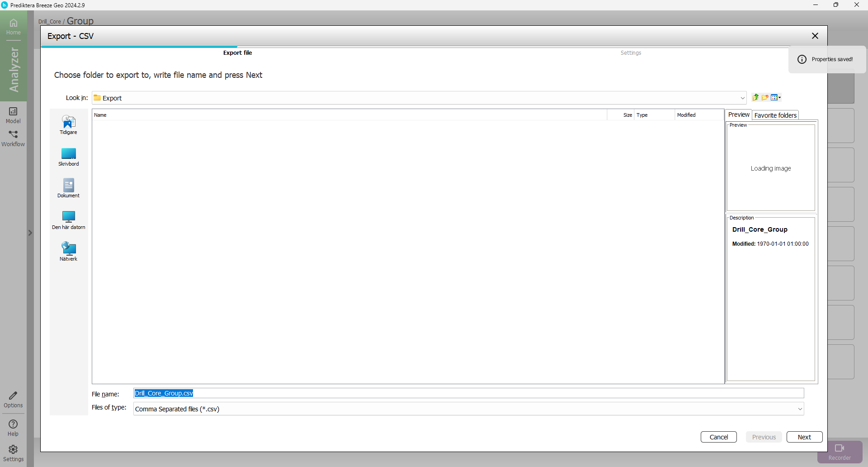The height and width of the screenshot is (467, 868).
Task: Expand the Files of type dropdown
Action: tap(800, 409)
